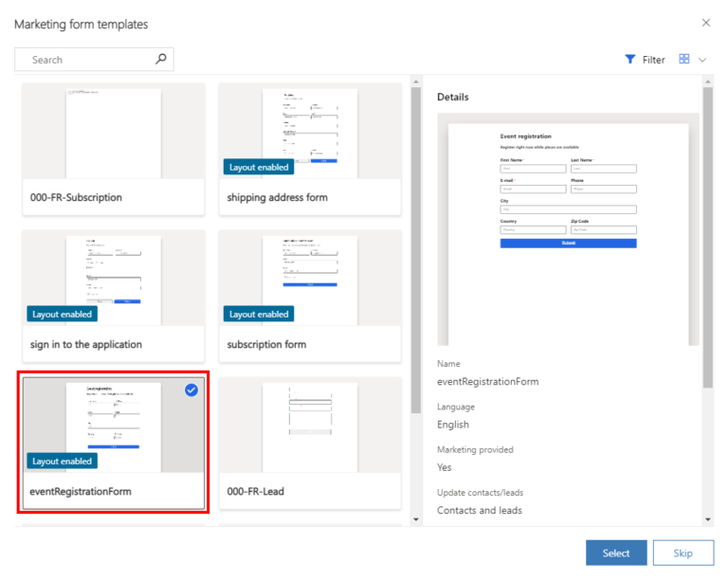Click the eventRegistrationForm name value in Details
This screenshot has height=580, width=728.
[x=488, y=381]
